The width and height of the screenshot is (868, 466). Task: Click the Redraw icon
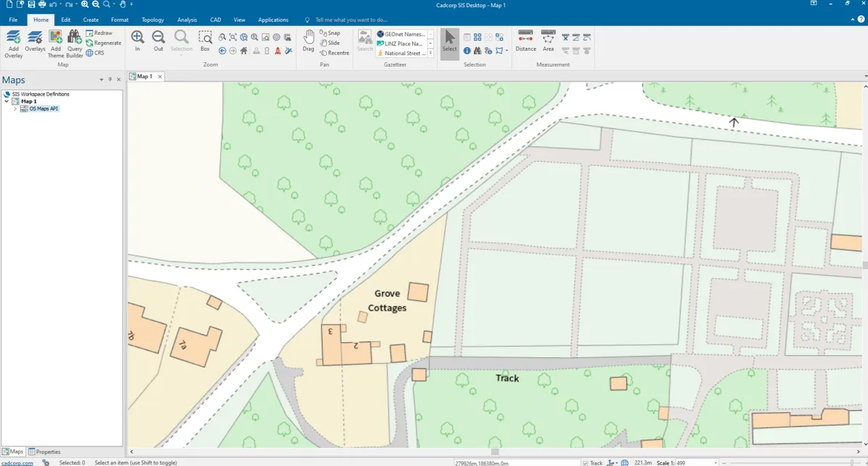coord(101,33)
